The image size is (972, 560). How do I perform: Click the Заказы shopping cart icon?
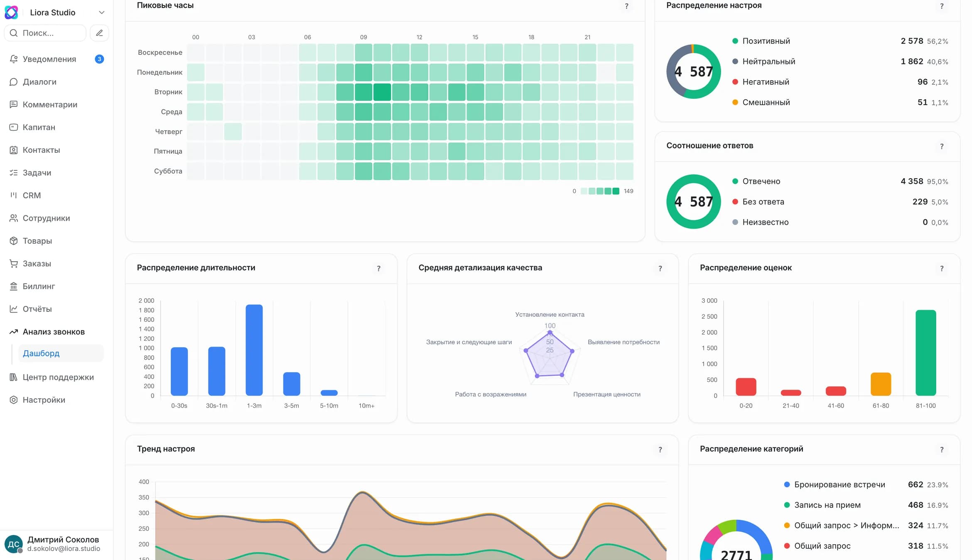tap(14, 264)
